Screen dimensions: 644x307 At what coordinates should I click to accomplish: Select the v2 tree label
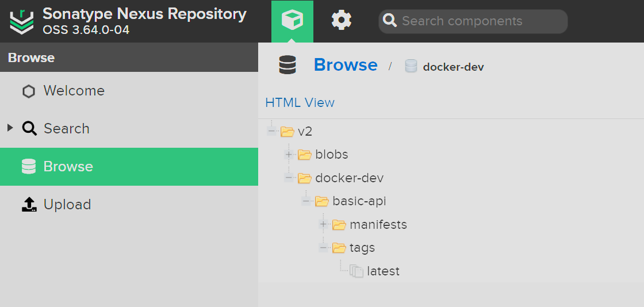[x=305, y=132]
